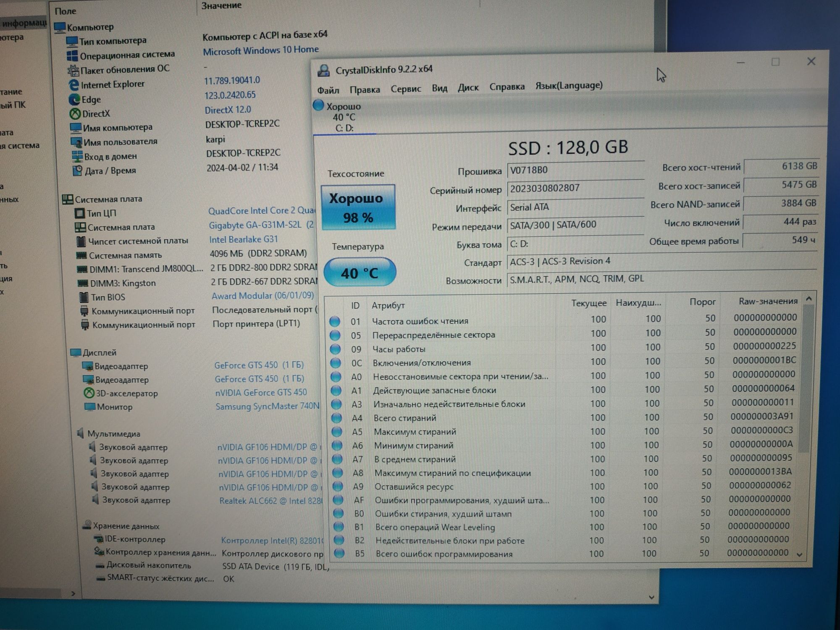Click the Системная память memory icon

click(x=81, y=255)
